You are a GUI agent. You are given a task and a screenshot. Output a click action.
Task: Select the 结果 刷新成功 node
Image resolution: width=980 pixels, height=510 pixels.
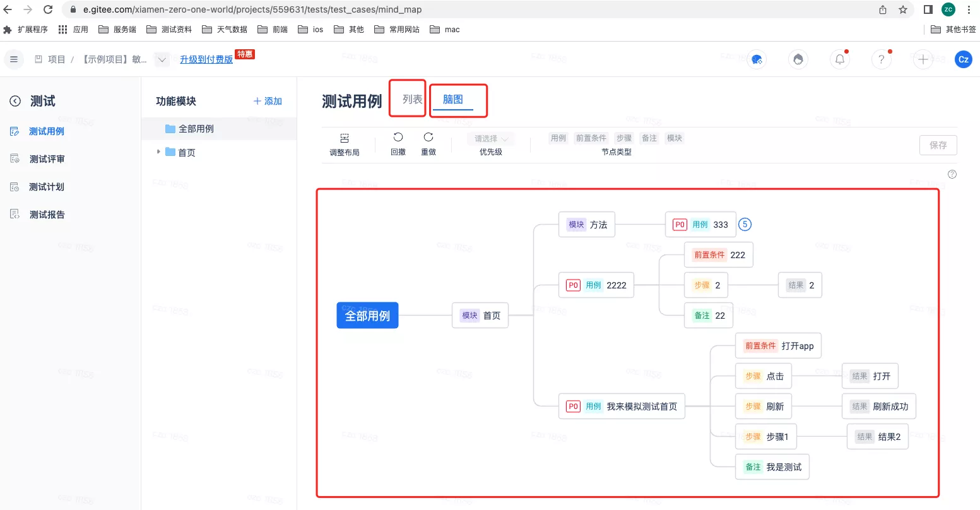coord(878,406)
